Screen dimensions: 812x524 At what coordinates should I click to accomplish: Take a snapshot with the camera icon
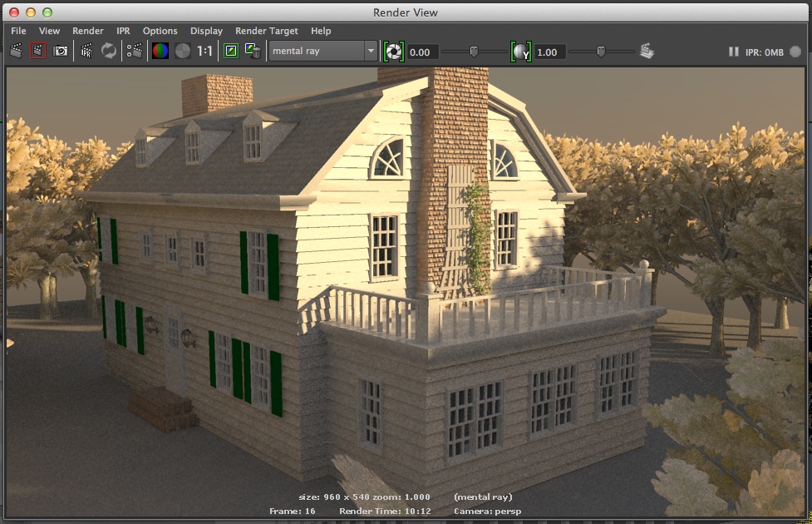61,51
